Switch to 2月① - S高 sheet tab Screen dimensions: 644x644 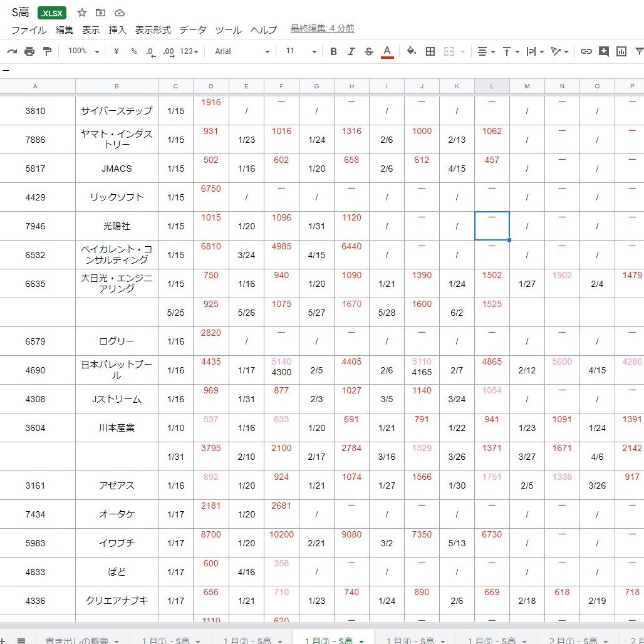(x=578, y=640)
